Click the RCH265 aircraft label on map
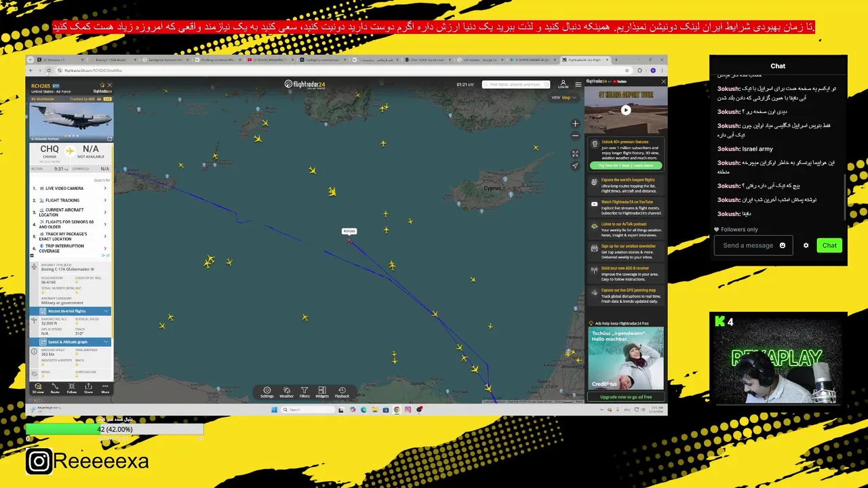The image size is (868, 488). 349,231
